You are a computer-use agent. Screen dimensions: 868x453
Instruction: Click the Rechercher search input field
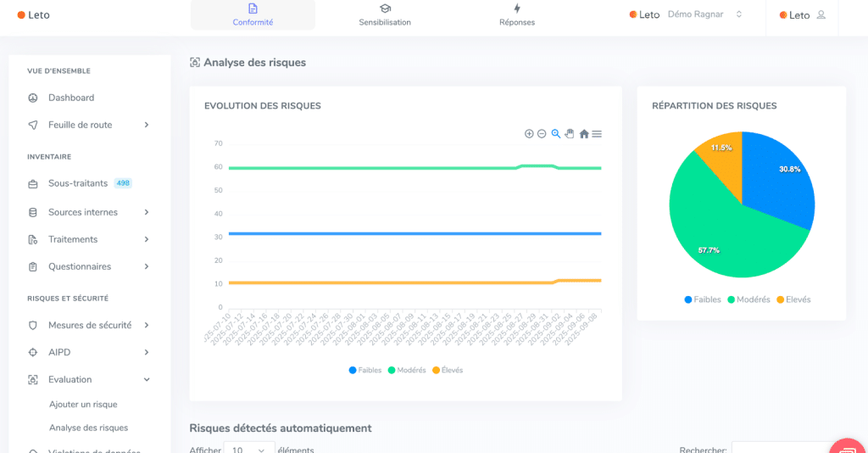(x=780, y=450)
